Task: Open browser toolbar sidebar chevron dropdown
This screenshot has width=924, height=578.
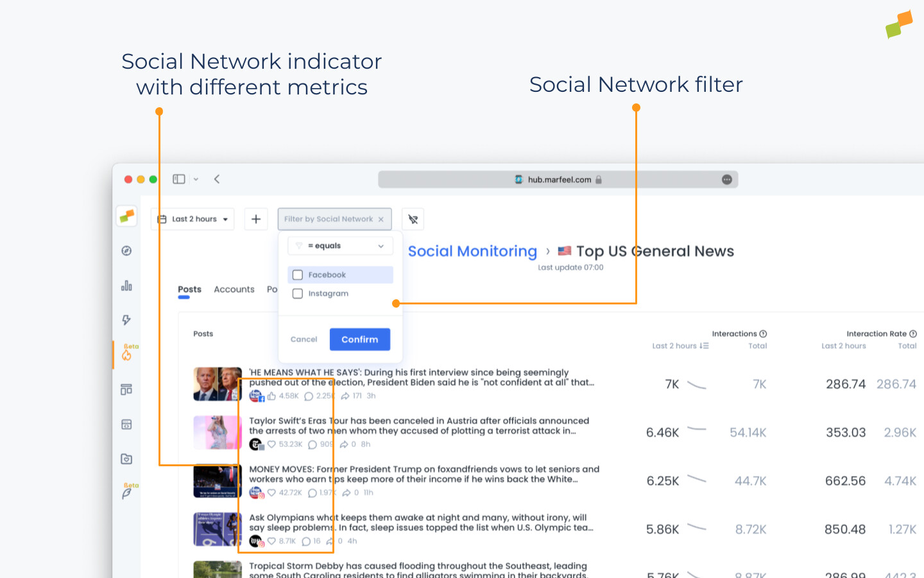Action: [196, 179]
